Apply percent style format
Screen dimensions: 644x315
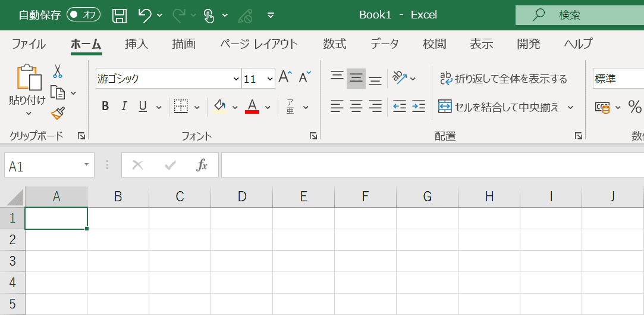tap(634, 107)
